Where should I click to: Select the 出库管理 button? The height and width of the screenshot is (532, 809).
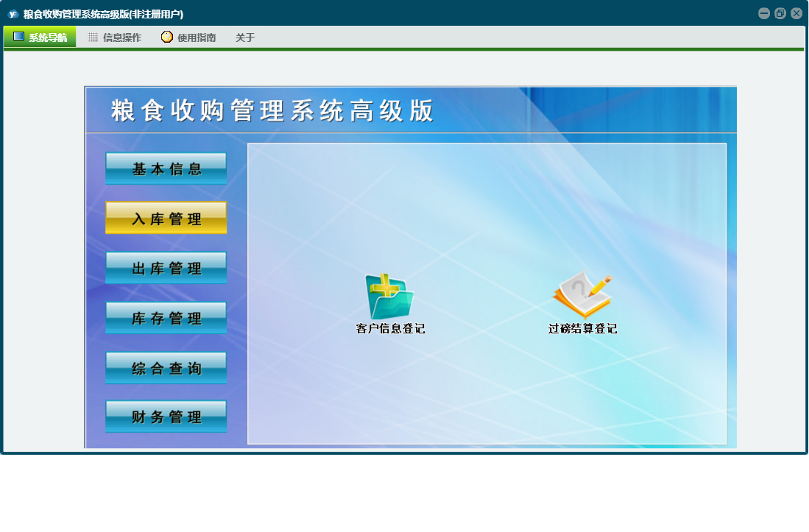pyautogui.click(x=166, y=268)
